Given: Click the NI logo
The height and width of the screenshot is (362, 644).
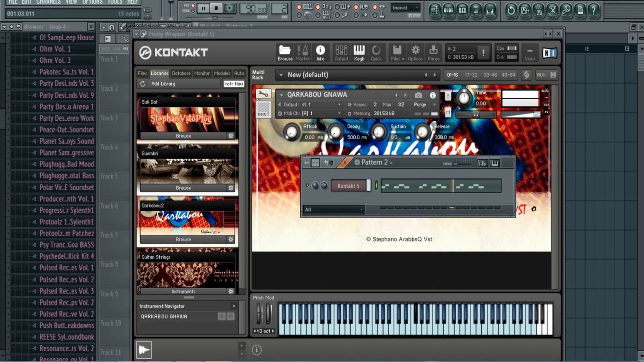Looking at the screenshot, I should 549,53.
